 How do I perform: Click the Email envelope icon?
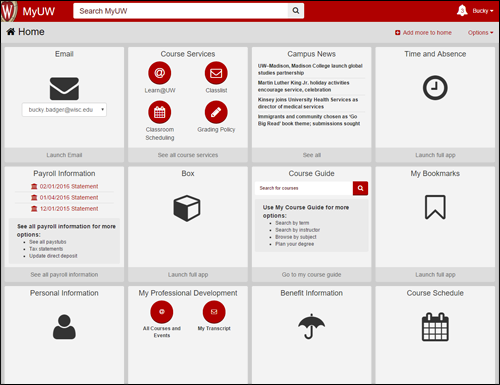point(64,89)
